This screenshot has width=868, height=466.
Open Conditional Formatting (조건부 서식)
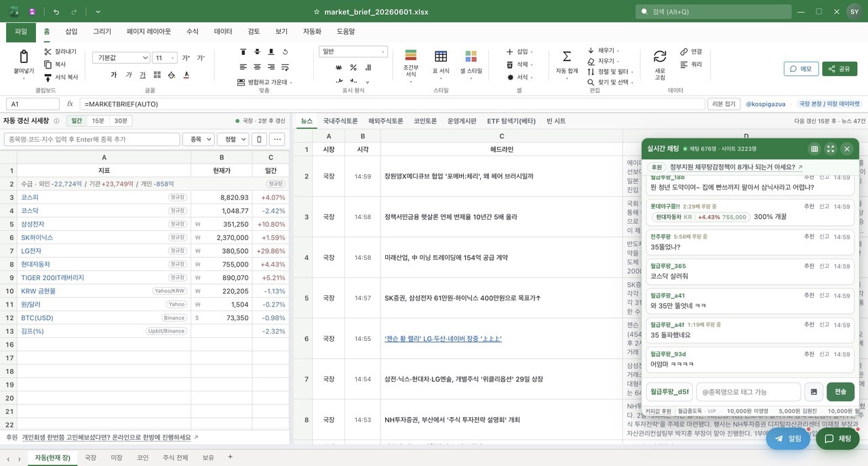click(x=410, y=64)
